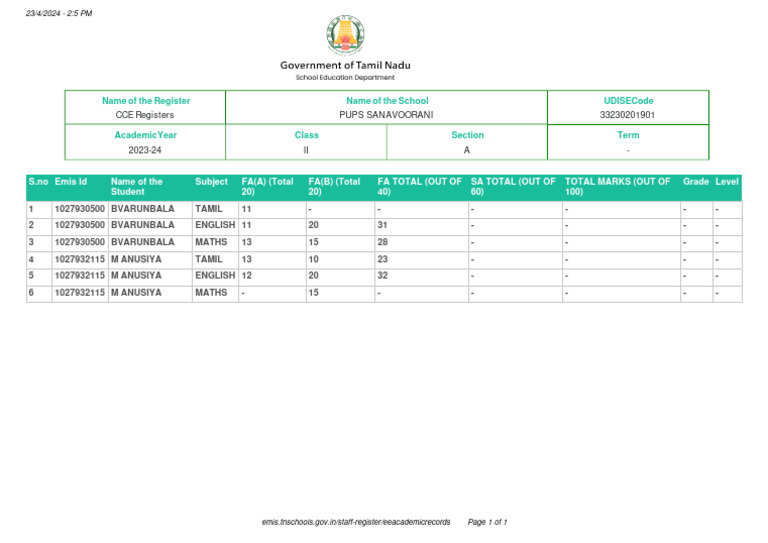Select BVARUNBALA name in the TAMIL row
768x543 pixels.
click(x=143, y=209)
